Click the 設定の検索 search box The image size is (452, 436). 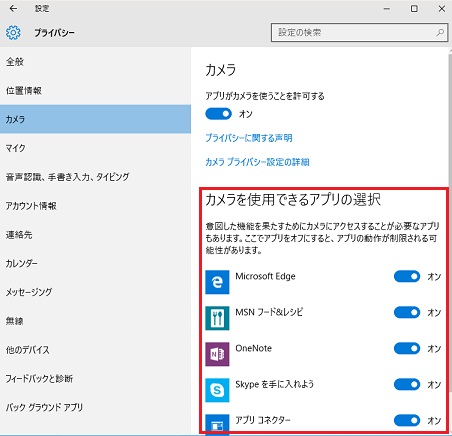pyautogui.click(x=359, y=32)
